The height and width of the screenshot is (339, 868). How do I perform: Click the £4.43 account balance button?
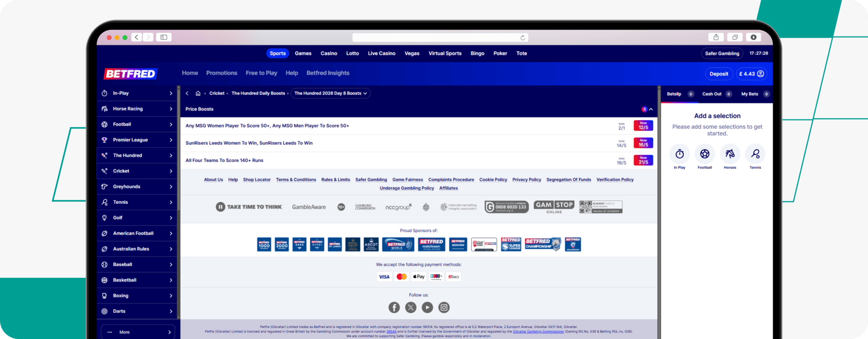tap(751, 74)
